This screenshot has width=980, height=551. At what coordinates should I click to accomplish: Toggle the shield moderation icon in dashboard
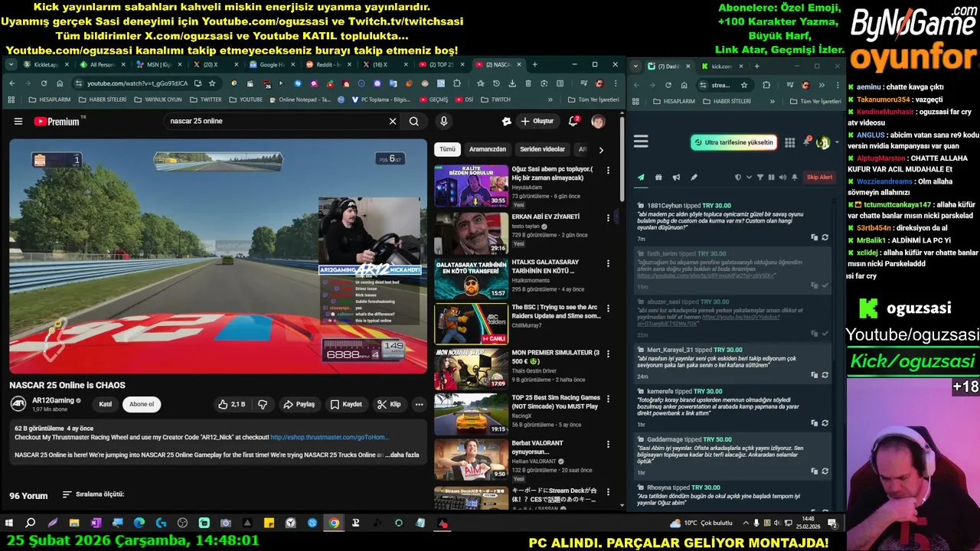point(738,178)
